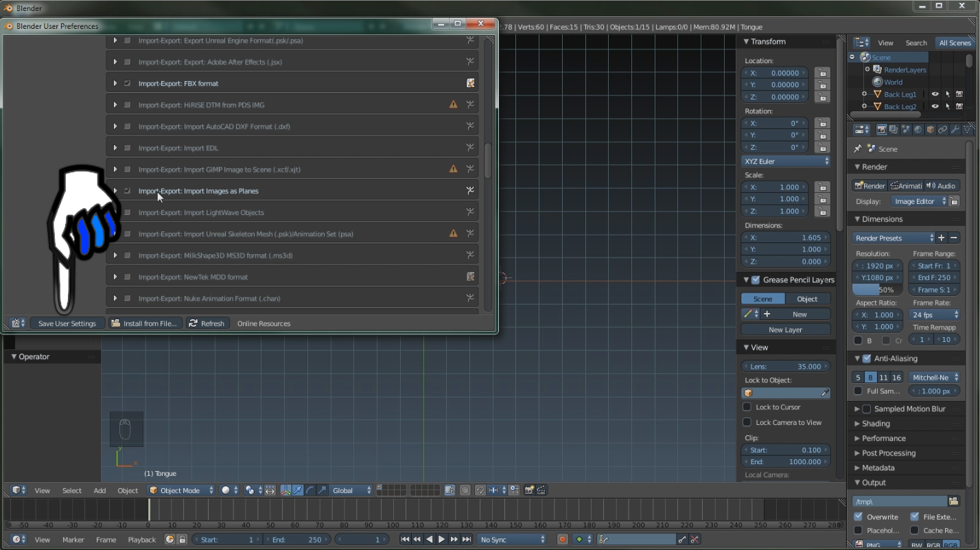The width and height of the screenshot is (980, 550).
Task: Click the OpenGL render active viewport icon
Action: [x=529, y=490]
